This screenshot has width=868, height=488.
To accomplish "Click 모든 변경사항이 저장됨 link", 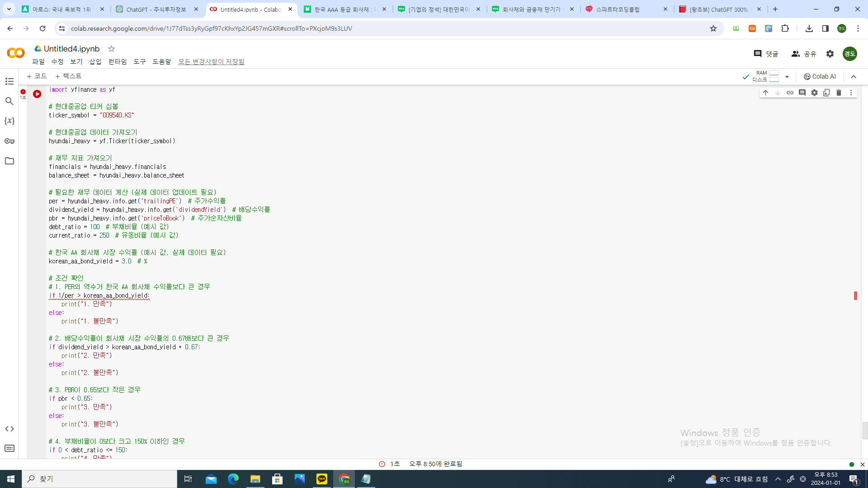I will [x=211, y=62].
